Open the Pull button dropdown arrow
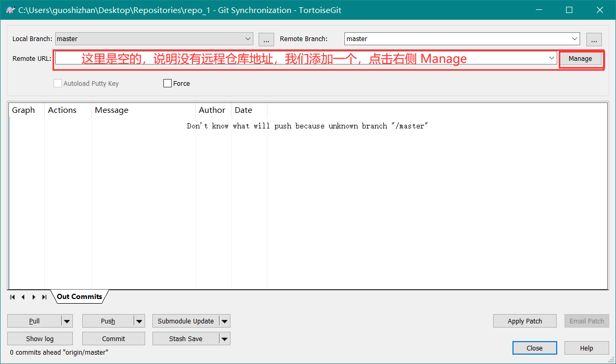The image size is (616, 364). [67, 321]
